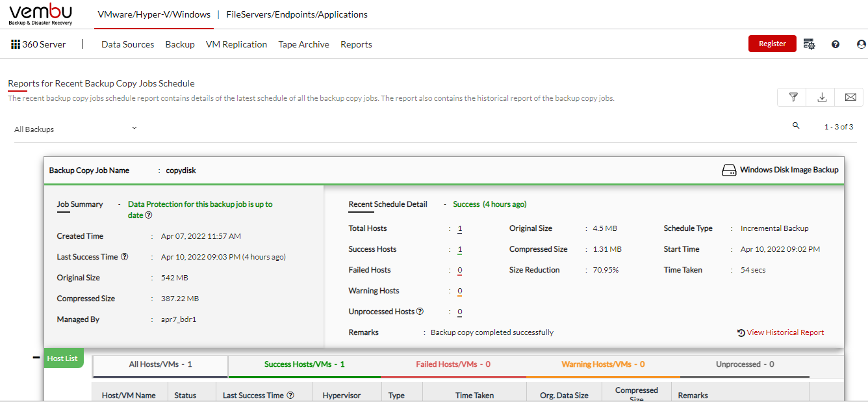Click the Windows Disk Image Backup drive icon
The image size is (868, 402).
pyautogui.click(x=729, y=170)
